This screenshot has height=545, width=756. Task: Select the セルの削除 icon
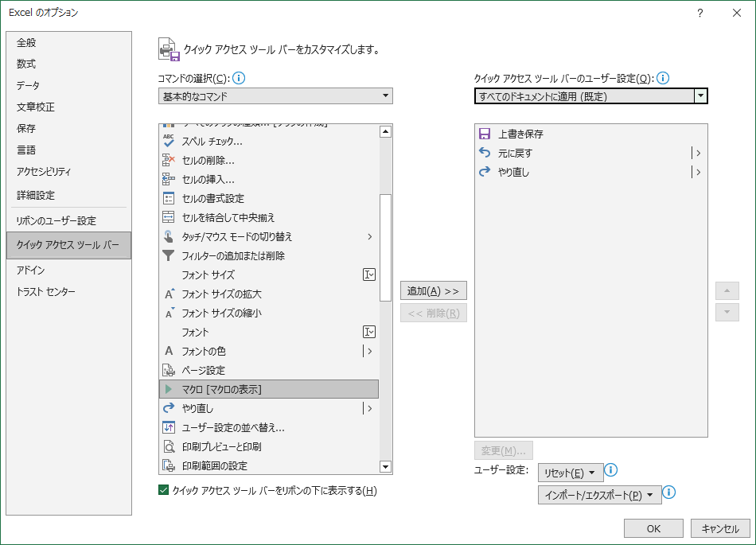pos(168,161)
